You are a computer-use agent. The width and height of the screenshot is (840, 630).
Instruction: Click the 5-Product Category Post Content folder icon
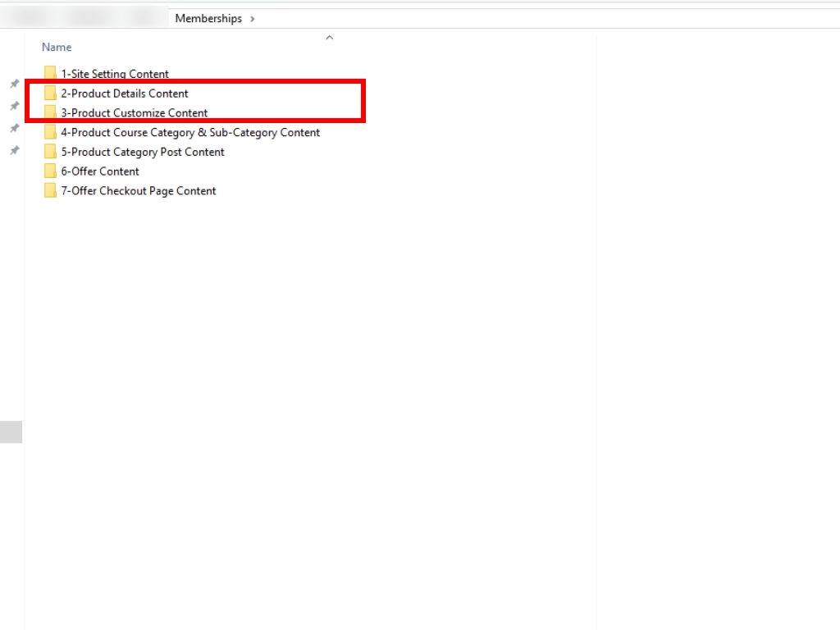click(50, 151)
